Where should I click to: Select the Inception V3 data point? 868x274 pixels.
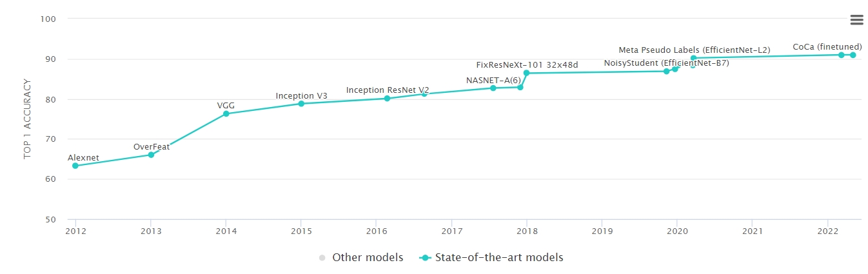tap(301, 104)
